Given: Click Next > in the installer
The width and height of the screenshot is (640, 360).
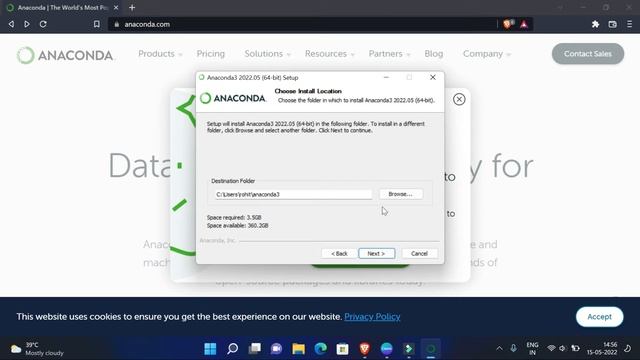Looking at the screenshot, I should (x=376, y=253).
